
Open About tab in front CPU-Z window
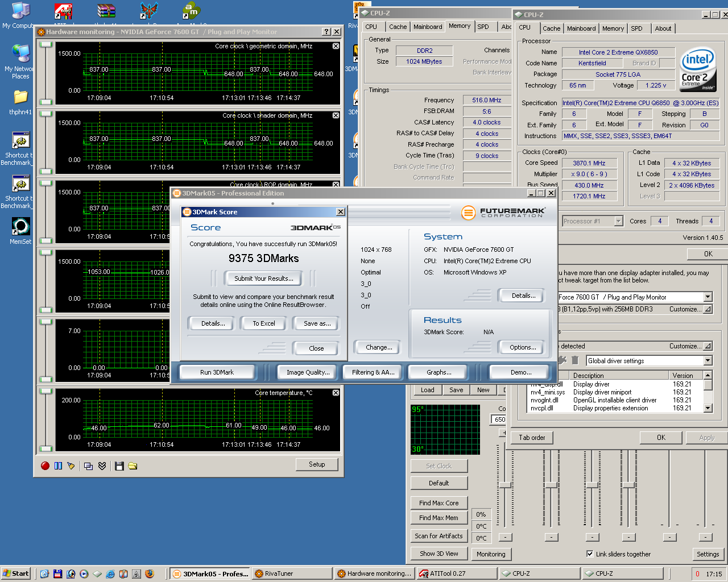pos(663,28)
